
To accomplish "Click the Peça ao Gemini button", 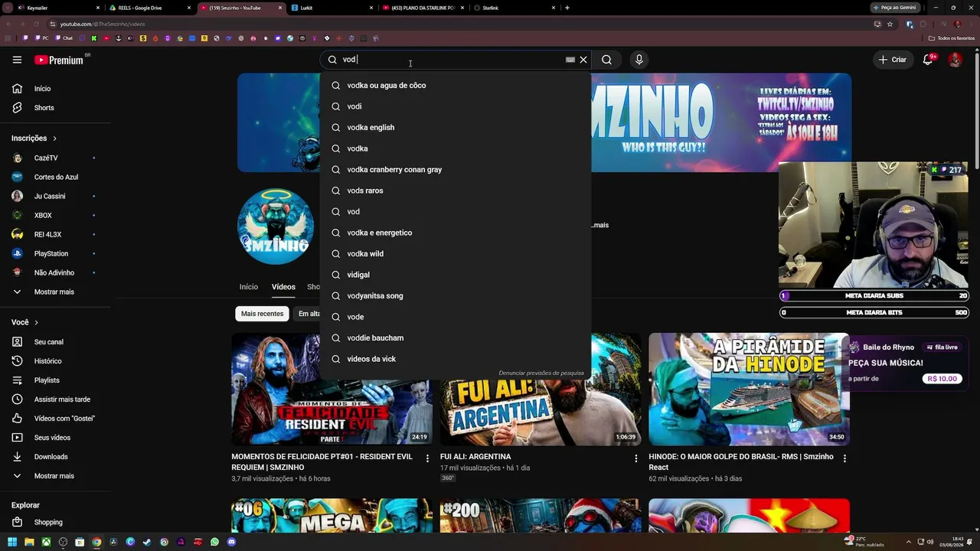I will [x=895, y=8].
